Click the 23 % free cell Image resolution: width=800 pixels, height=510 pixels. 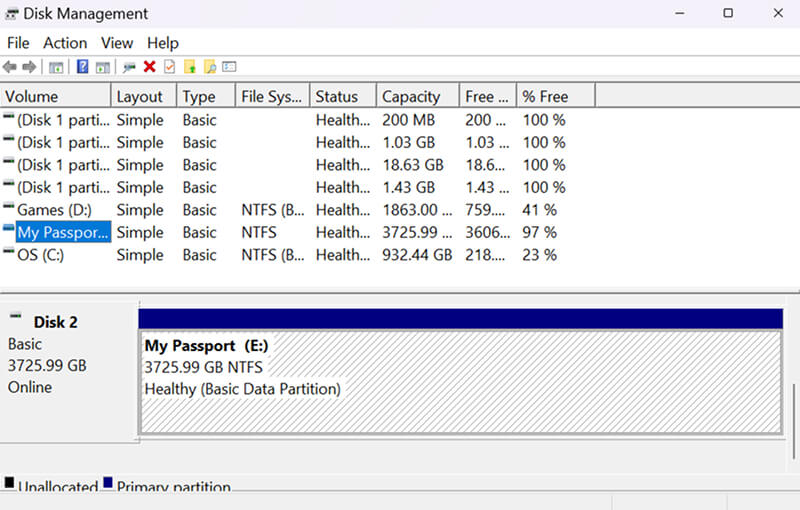pyautogui.click(x=539, y=255)
